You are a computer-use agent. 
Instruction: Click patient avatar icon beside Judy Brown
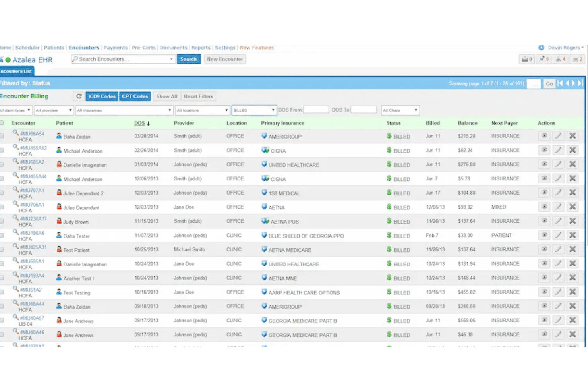coord(59,221)
